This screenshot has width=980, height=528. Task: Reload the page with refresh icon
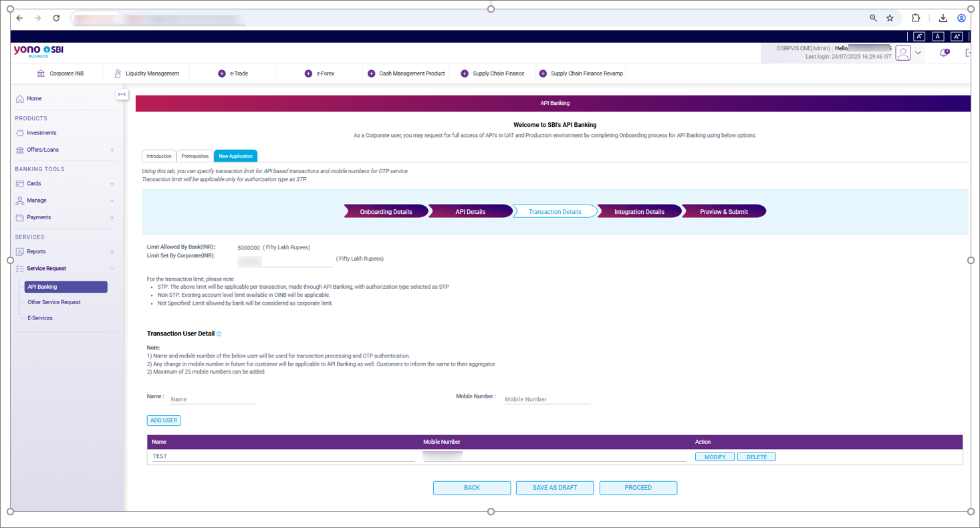[56, 18]
